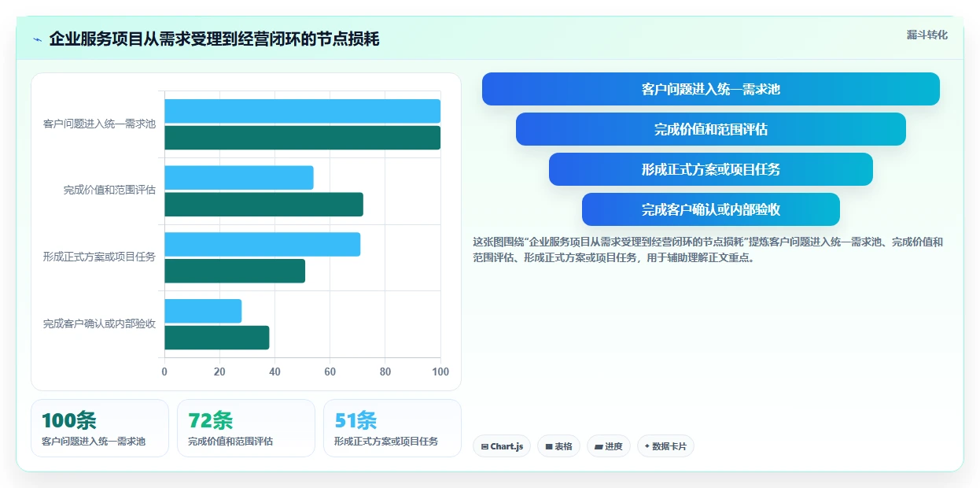Click the dark green bar for 完成价值和范围评估
This screenshot has width=980, height=488.
(263, 205)
